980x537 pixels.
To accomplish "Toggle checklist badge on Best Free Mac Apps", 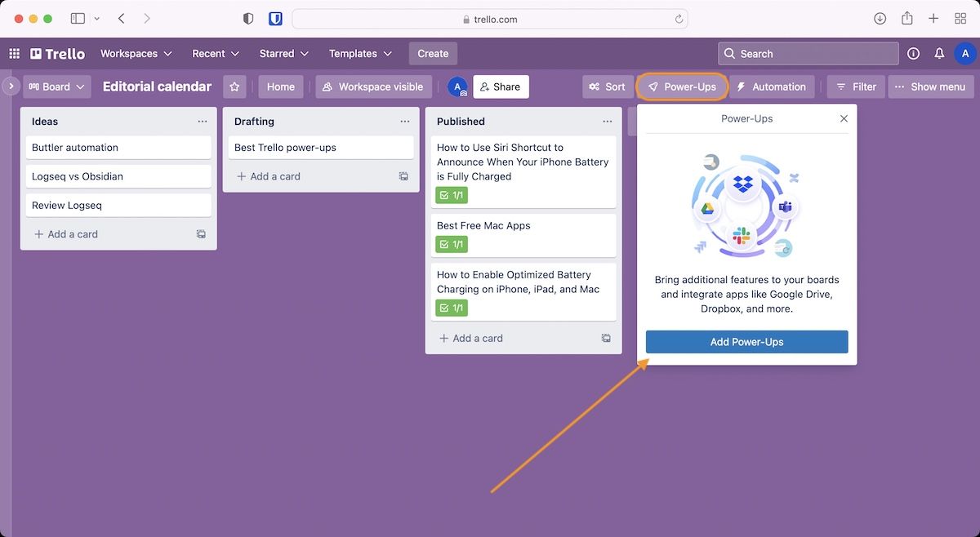I will pyautogui.click(x=452, y=244).
